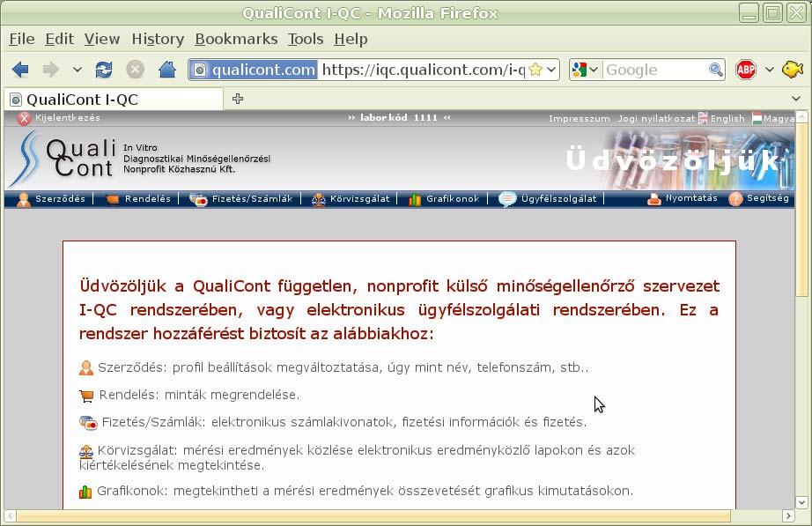Image resolution: width=812 pixels, height=526 pixels.
Task: Click the chart icon beside Grafikonok description
Action: coord(85,492)
